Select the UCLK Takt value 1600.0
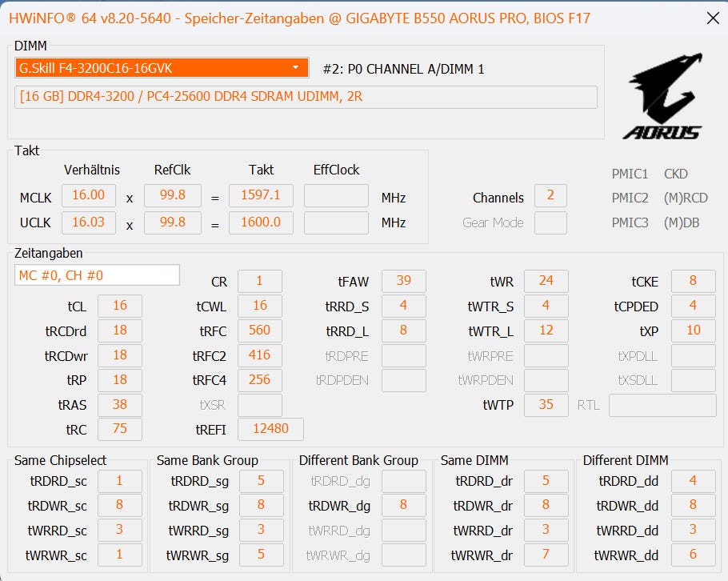 pos(261,222)
